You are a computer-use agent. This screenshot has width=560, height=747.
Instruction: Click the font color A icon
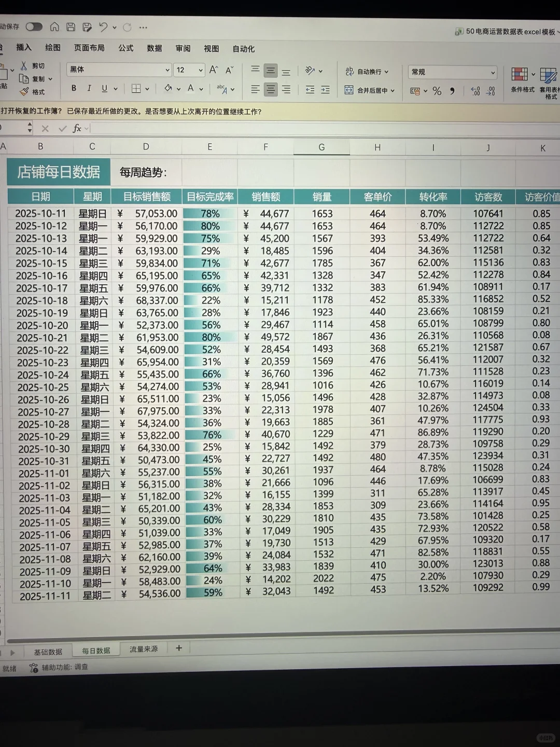pos(191,89)
